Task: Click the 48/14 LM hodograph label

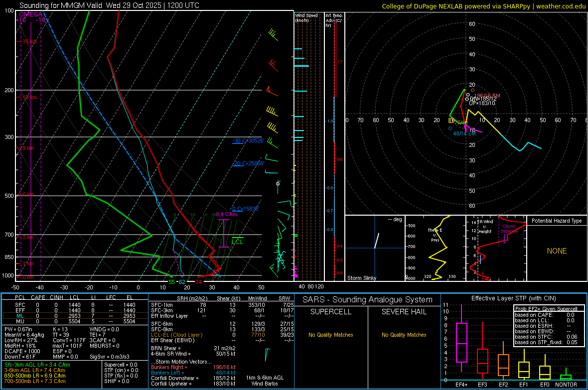Action: [464, 133]
